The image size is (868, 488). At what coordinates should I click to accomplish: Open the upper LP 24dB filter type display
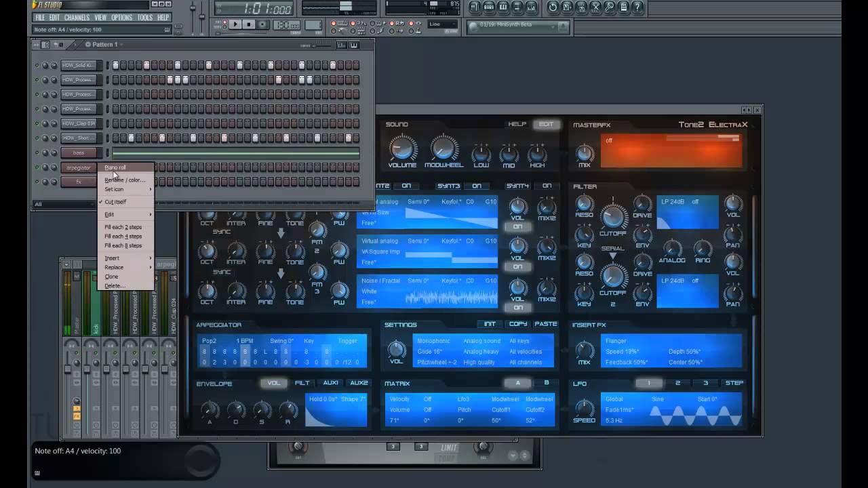click(688, 212)
